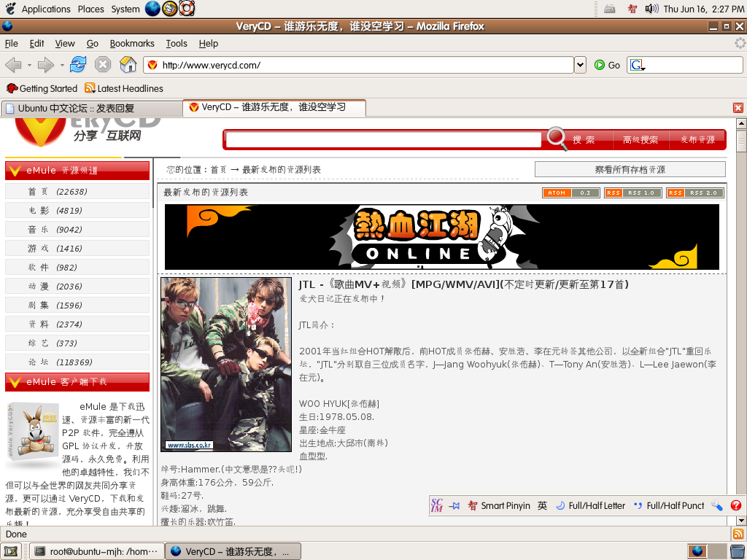
Task: Open sidebar category 资料 (2374)
Action: 77,324
